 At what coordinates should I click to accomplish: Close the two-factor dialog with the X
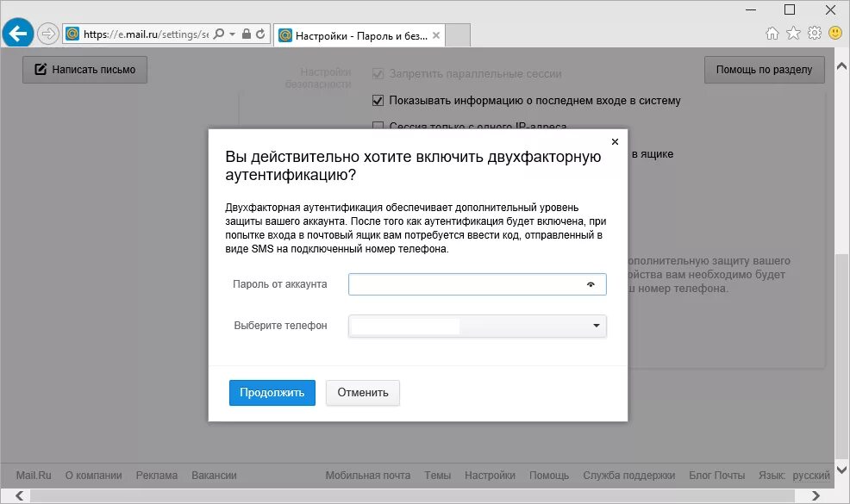point(615,141)
